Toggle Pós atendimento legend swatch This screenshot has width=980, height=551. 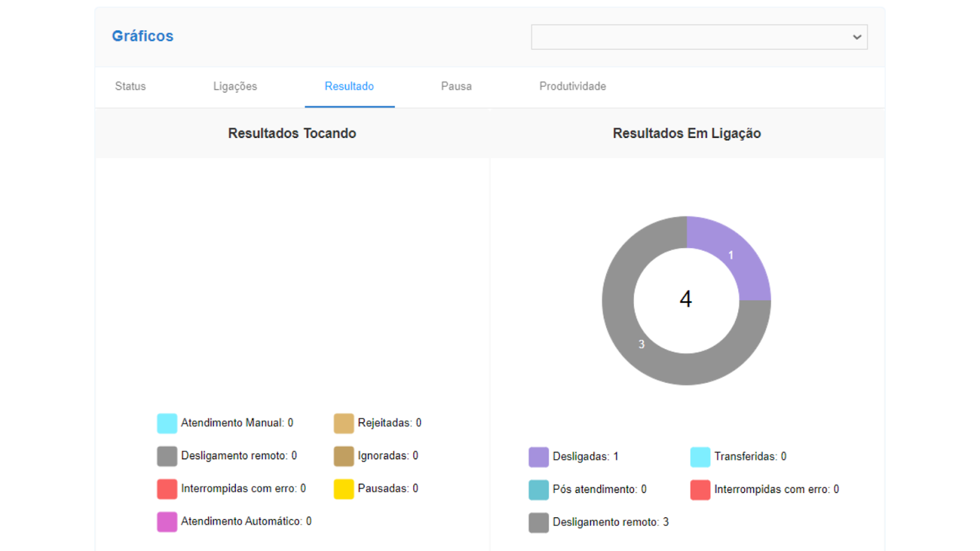(538, 490)
